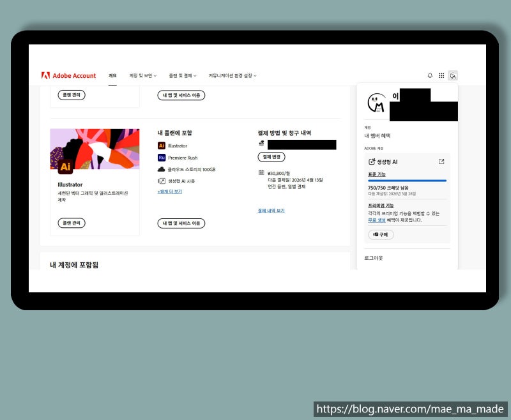Click the Ai badge on Illustrator card

[66, 167]
